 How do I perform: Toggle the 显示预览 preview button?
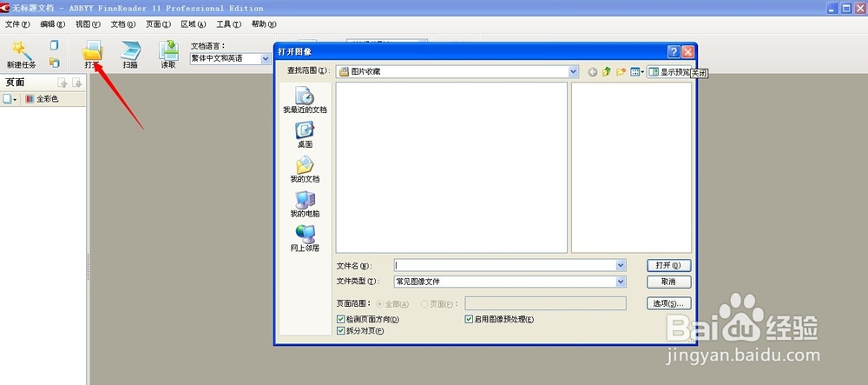tap(669, 72)
